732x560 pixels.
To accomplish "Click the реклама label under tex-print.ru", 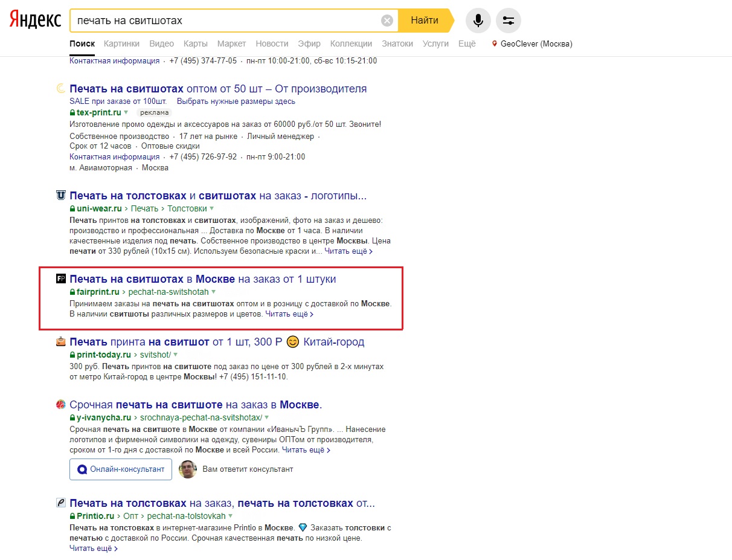I will pos(155,112).
